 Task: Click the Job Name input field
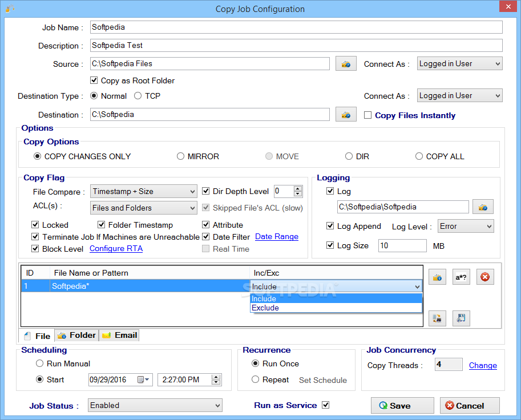[296, 27]
